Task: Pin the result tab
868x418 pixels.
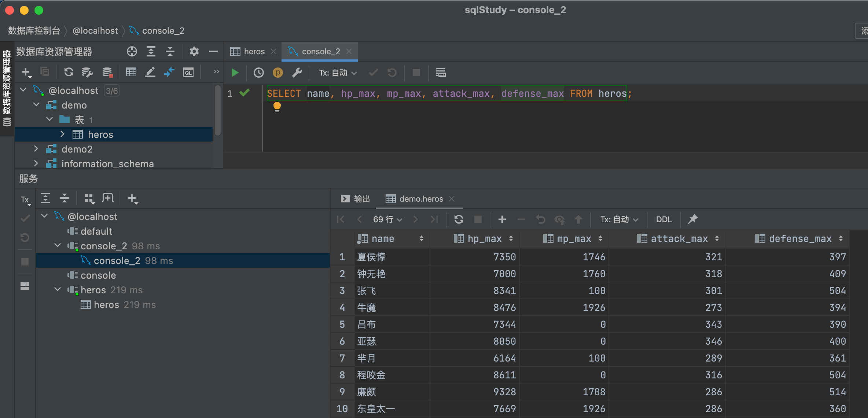Action: click(x=692, y=219)
